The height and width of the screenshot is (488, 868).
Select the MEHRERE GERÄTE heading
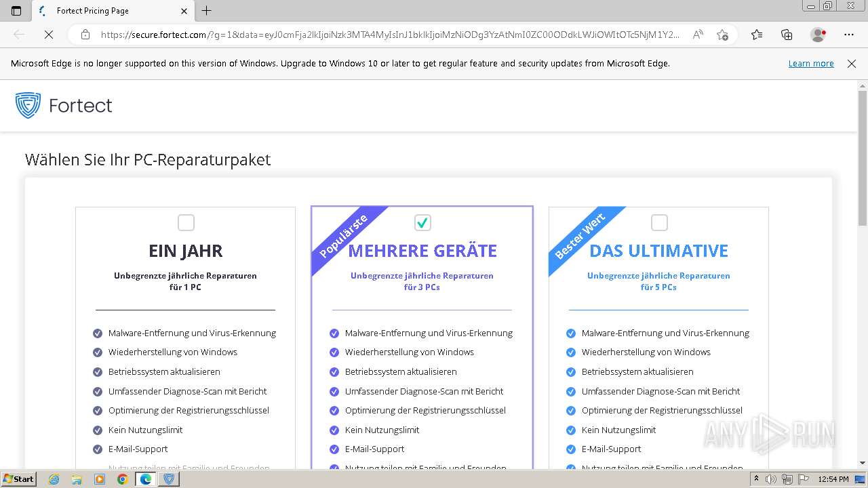[422, 251]
